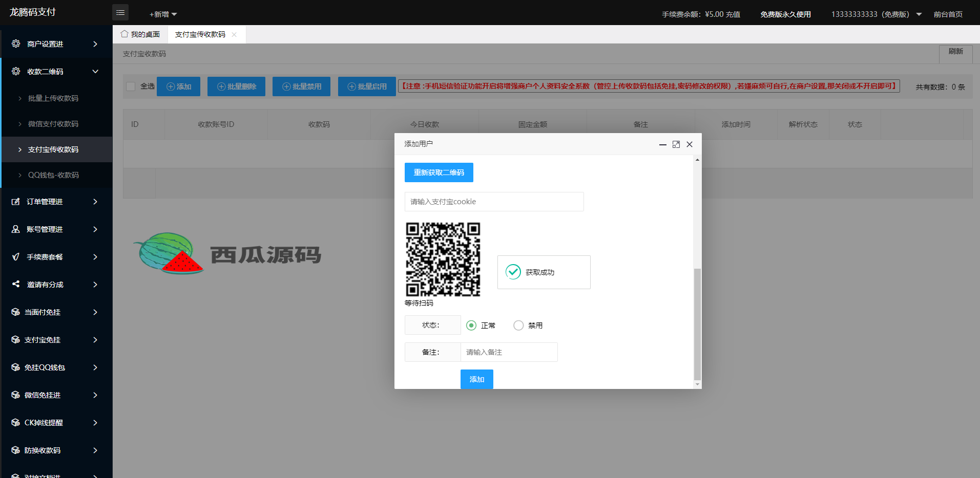980x478 pixels.
Task: Open 批量上传收款码 submenu item
Action: tap(57, 98)
